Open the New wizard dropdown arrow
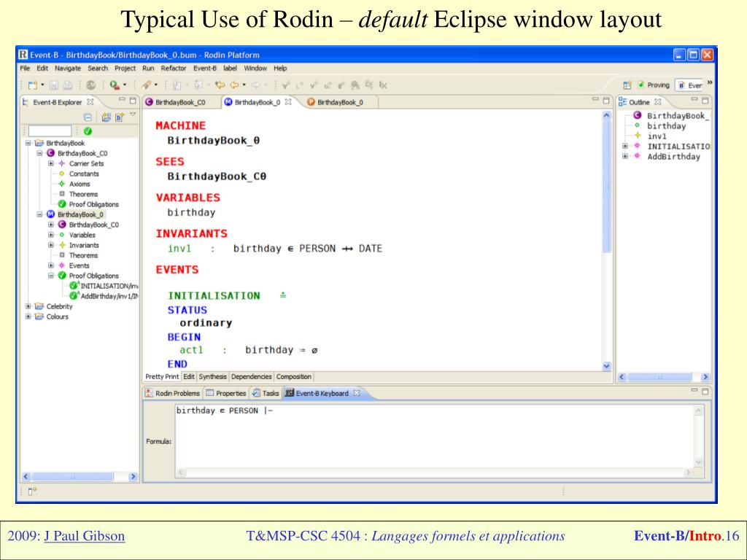This screenshot has width=747, height=560. pyautogui.click(x=42, y=85)
